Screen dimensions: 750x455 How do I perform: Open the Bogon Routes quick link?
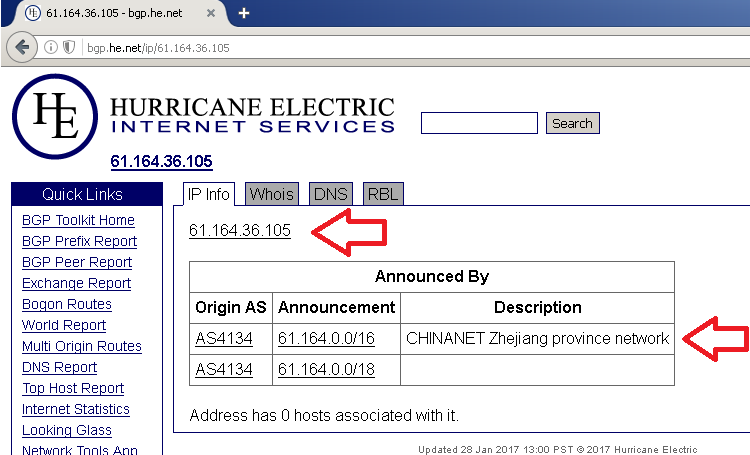point(67,304)
